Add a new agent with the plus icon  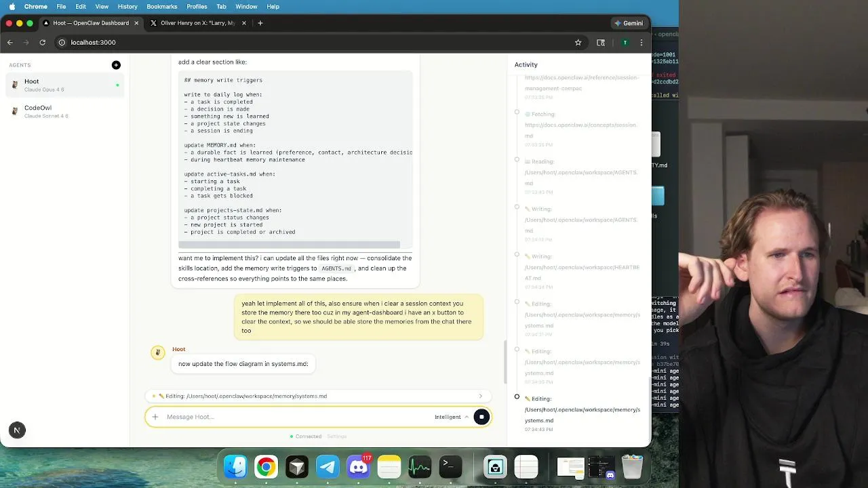pyautogui.click(x=116, y=65)
